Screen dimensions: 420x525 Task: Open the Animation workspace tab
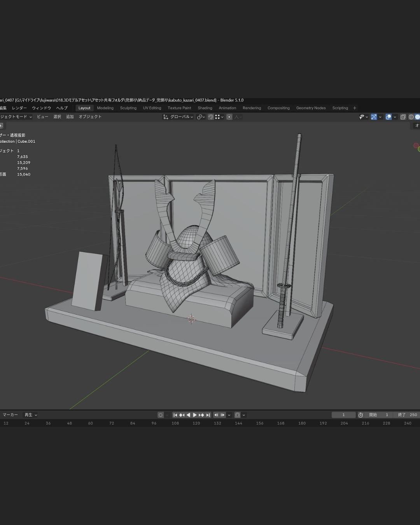(x=227, y=108)
